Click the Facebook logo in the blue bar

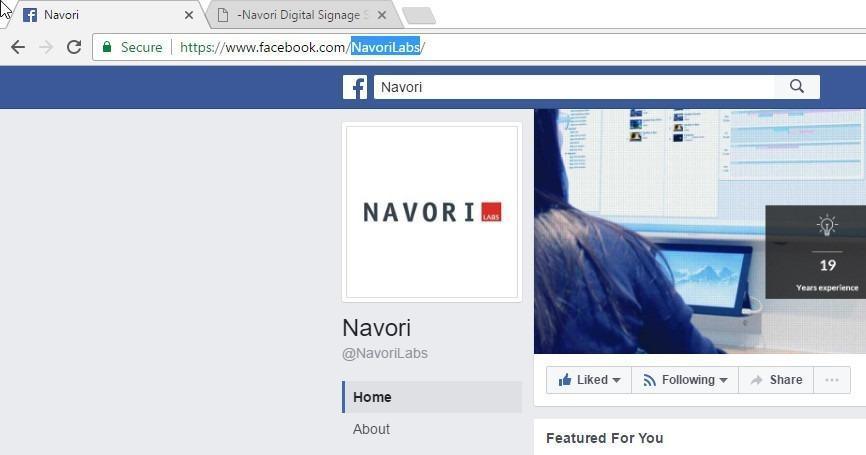pyautogui.click(x=355, y=87)
